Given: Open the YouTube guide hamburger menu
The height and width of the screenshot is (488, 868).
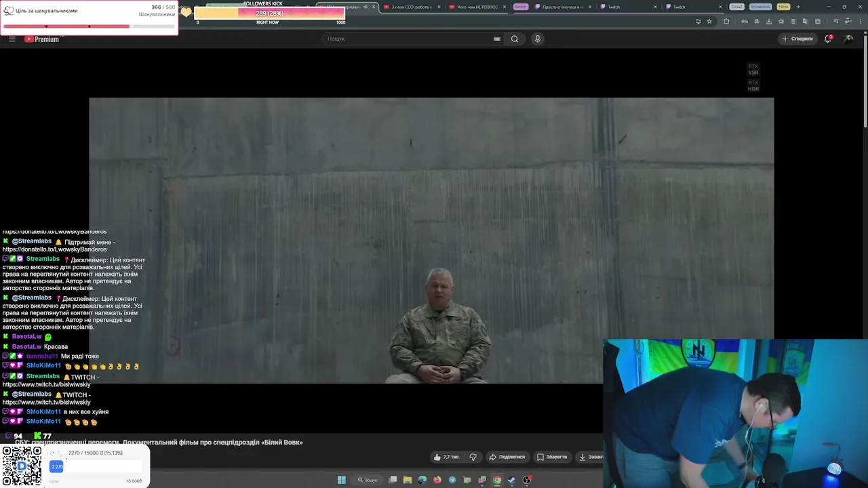Looking at the screenshot, I should (12, 39).
